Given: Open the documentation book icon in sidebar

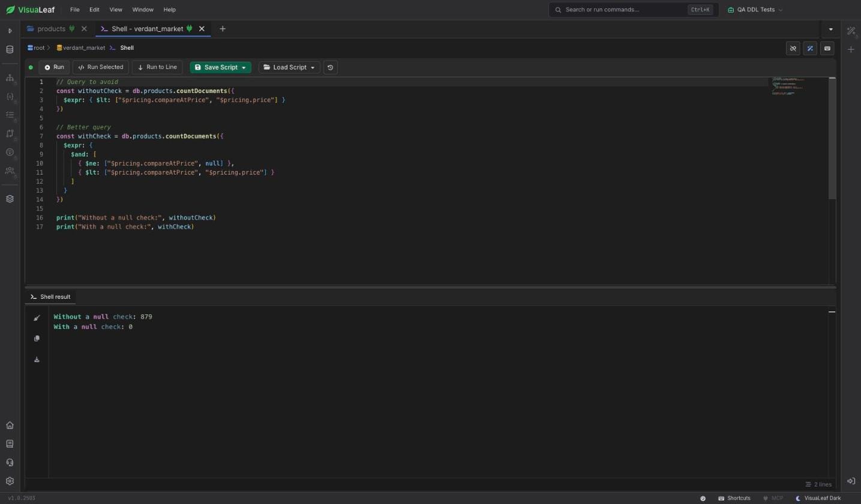Looking at the screenshot, I should pos(10,444).
